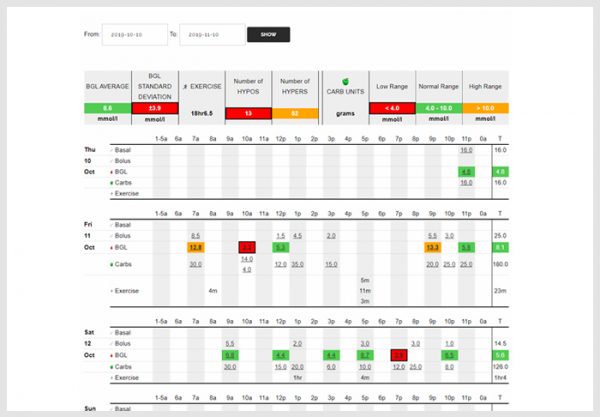Click Friday's 8a exercise entry 4m
Image resolution: width=600 pixels, height=417 pixels.
(213, 291)
